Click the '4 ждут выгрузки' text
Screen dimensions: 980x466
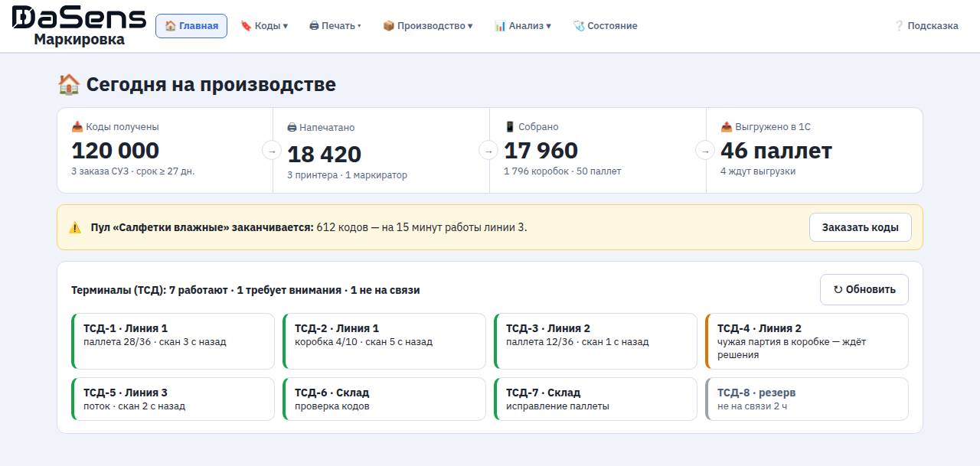[x=758, y=171]
